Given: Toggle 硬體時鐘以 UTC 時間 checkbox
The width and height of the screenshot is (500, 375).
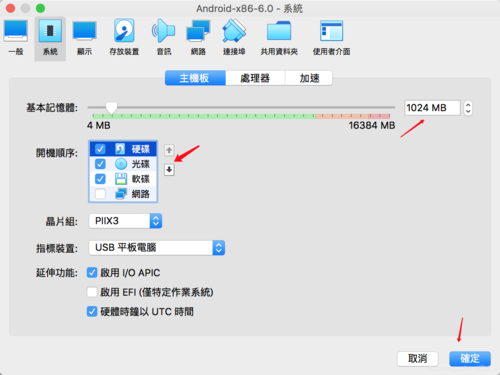Looking at the screenshot, I should click(x=92, y=311).
